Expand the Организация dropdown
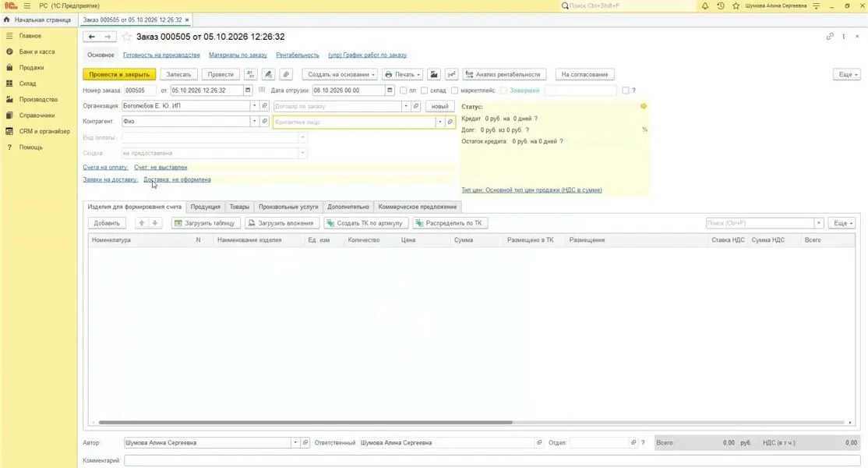Image resolution: width=868 pixels, height=468 pixels. (255, 106)
